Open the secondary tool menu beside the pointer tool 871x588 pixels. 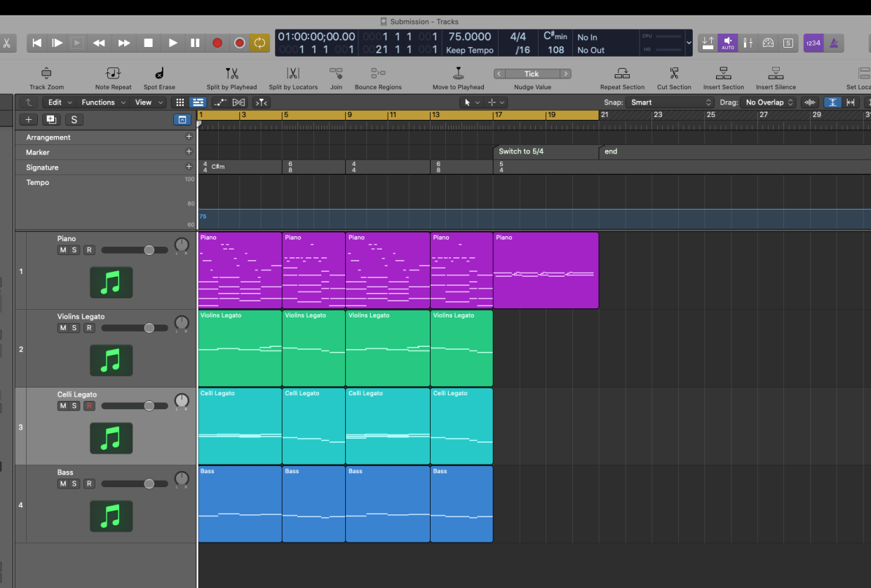[x=495, y=102]
